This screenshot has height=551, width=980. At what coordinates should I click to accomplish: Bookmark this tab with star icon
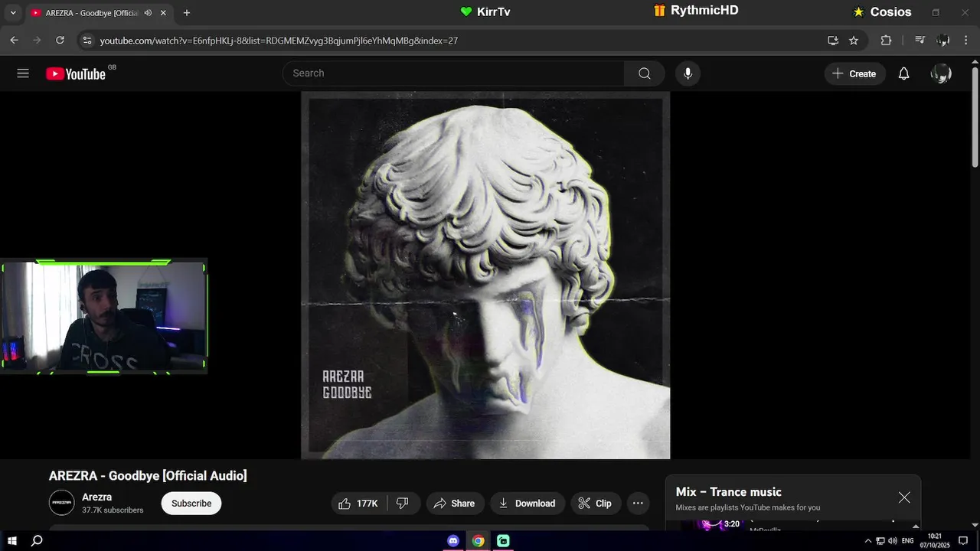[x=854, y=41]
